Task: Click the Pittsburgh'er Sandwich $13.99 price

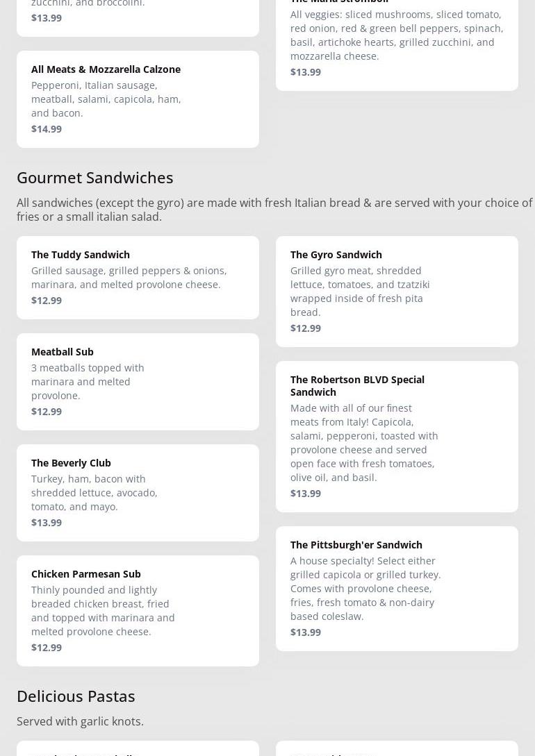Action: click(x=306, y=632)
